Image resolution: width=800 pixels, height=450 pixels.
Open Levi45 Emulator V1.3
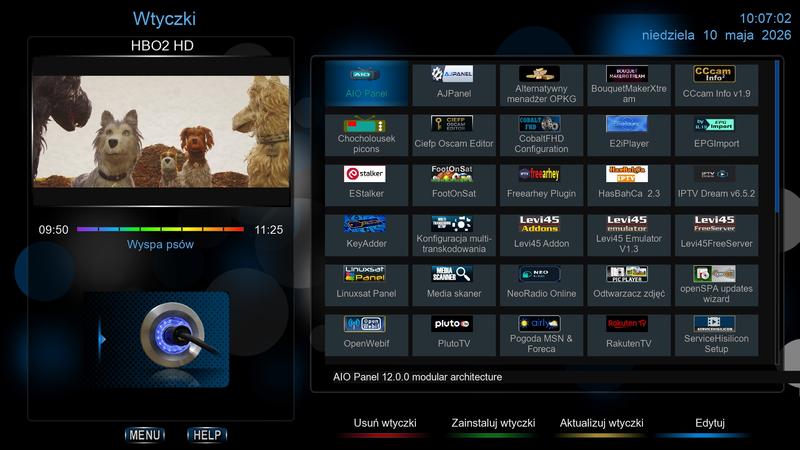click(629, 235)
